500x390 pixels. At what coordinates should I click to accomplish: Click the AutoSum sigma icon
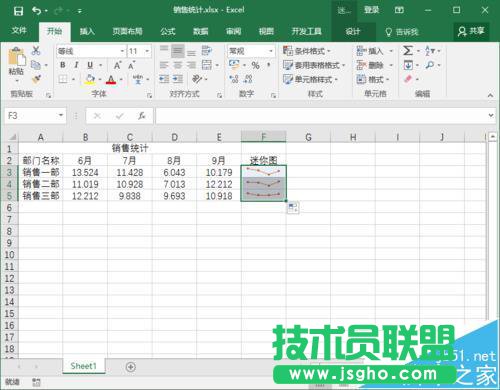click(408, 51)
